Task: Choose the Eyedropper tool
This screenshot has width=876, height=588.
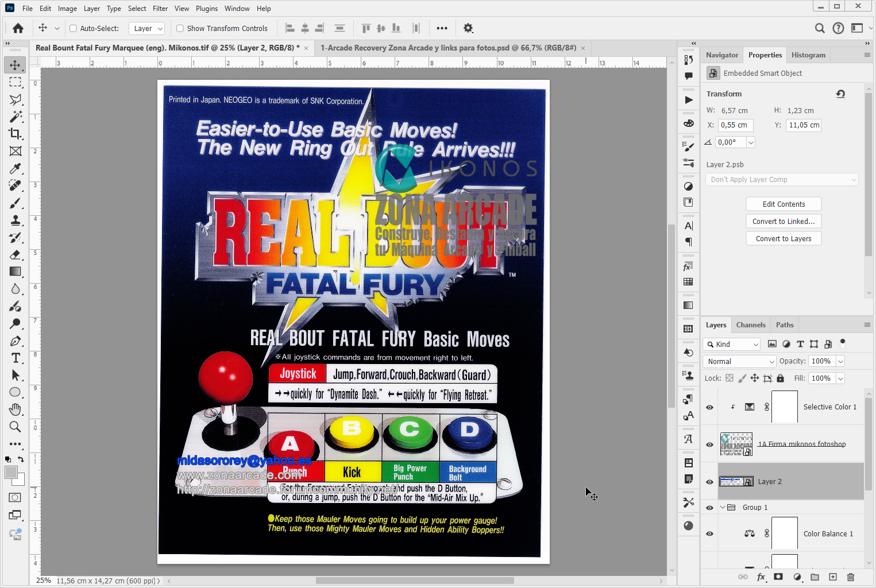Action: (x=16, y=168)
